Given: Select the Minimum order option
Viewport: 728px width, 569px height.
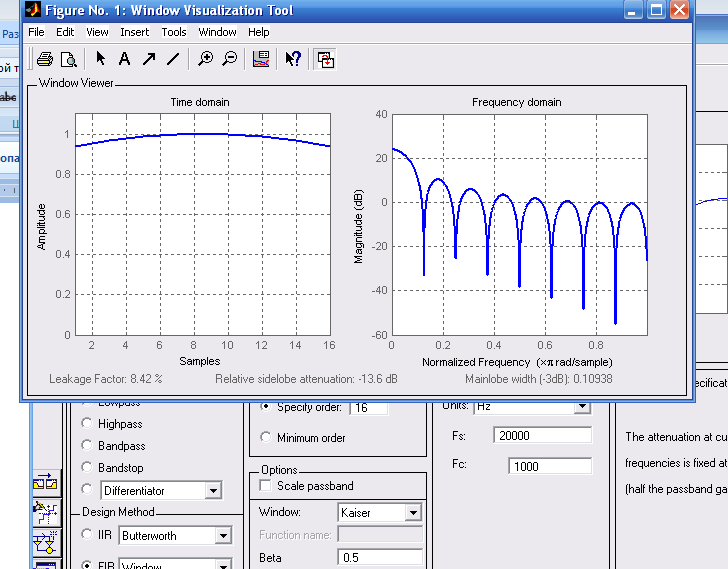Looking at the screenshot, I should coord(265,437).
